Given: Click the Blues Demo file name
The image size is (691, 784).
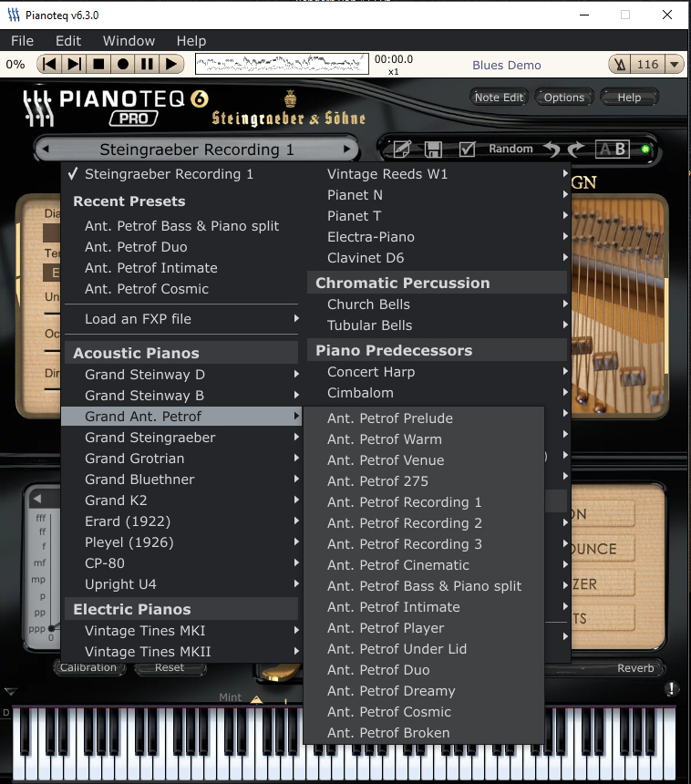Looking at the screenshot, I should tap(507, 65).
